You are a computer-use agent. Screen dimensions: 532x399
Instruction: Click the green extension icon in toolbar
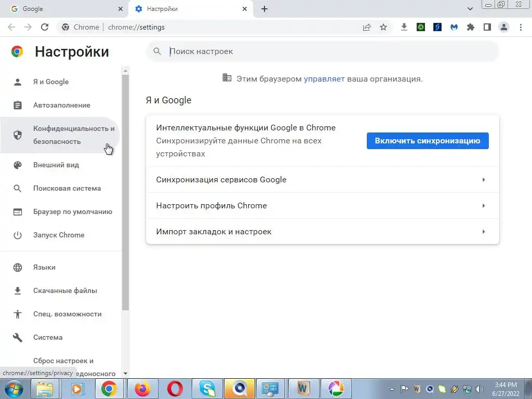point(421,27)
